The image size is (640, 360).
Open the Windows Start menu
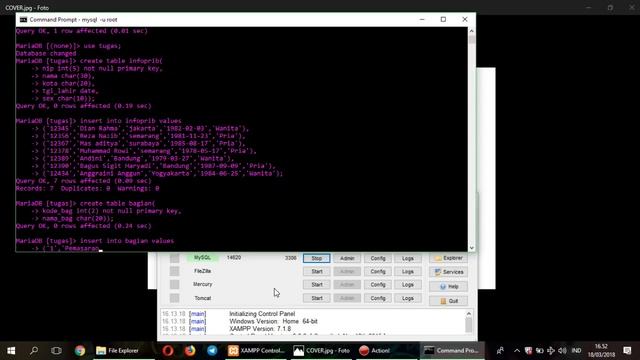click(x=11, y=351)
